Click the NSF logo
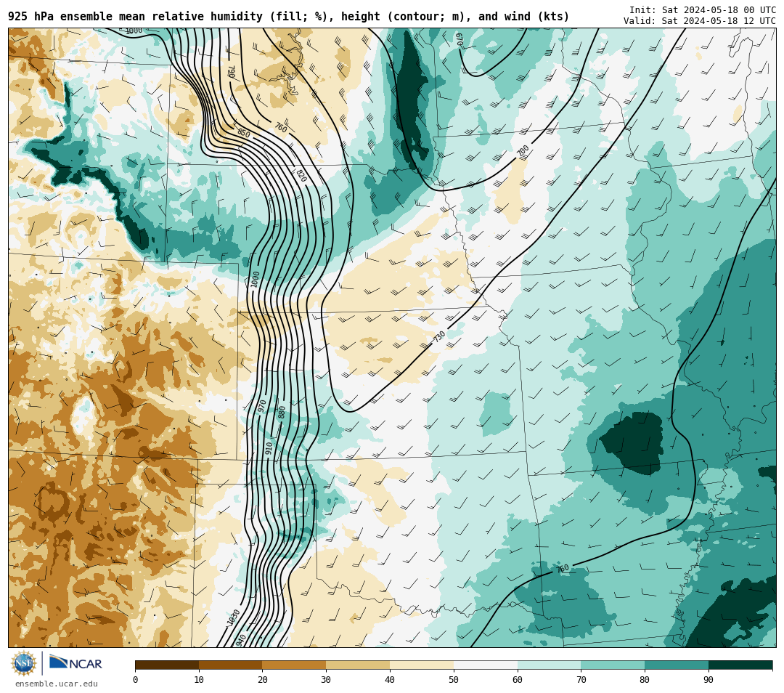The width and height of the screenshot is (784, 693). pos(24,663)
